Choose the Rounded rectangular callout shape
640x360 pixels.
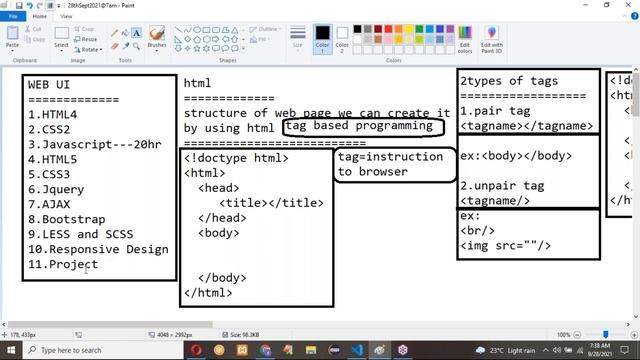click(216, 49)
